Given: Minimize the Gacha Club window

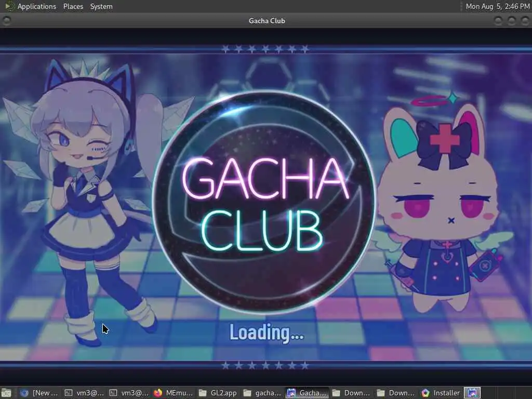Looking at the screenshot, I should click(x=498, y=21).
